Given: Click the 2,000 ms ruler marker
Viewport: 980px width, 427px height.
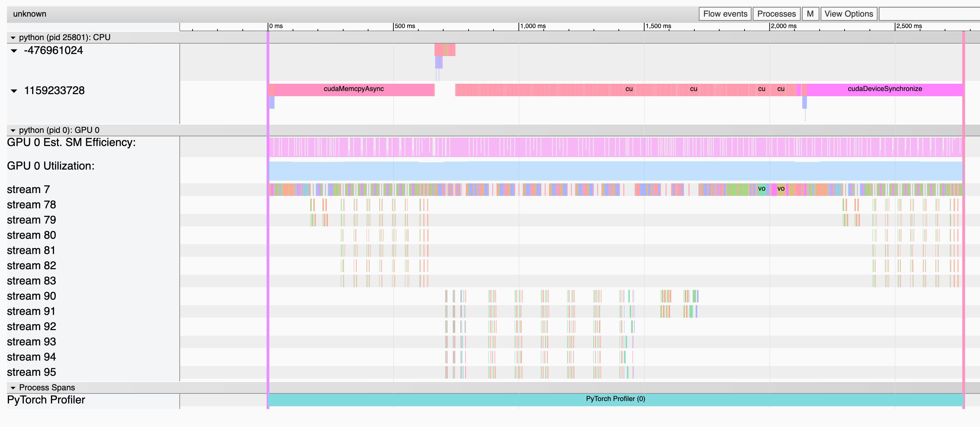Looking at the screenshot, I should [783, 26].
